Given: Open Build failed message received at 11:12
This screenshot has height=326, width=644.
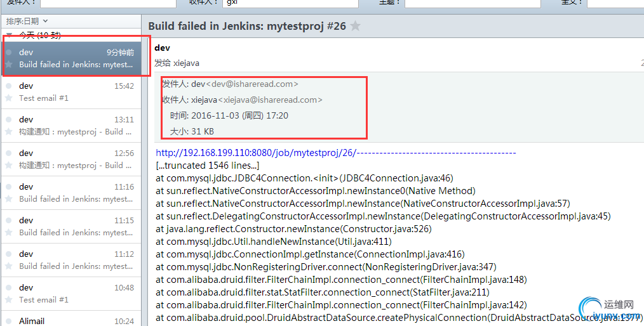Looking at the screenshot, I should click(71, 260).
